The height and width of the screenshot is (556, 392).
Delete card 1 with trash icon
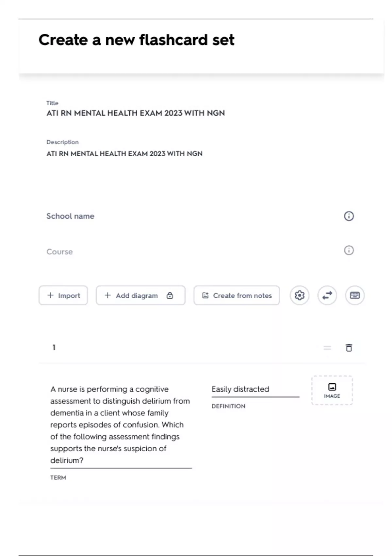[349, 348]
